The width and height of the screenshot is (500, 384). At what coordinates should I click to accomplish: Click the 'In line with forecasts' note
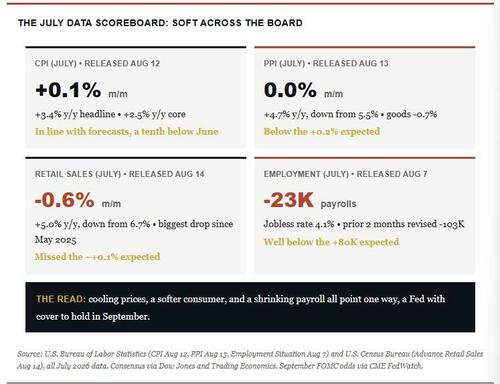point(127,132)
